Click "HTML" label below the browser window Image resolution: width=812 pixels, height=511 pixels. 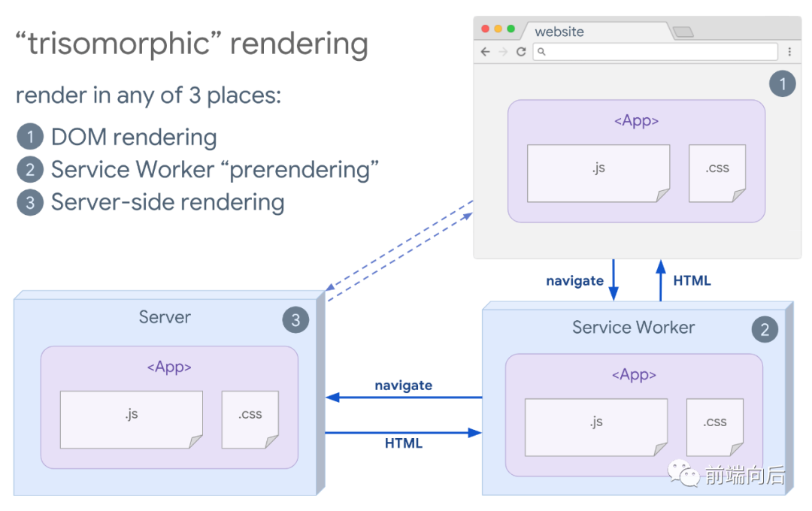tap(692, 280)
